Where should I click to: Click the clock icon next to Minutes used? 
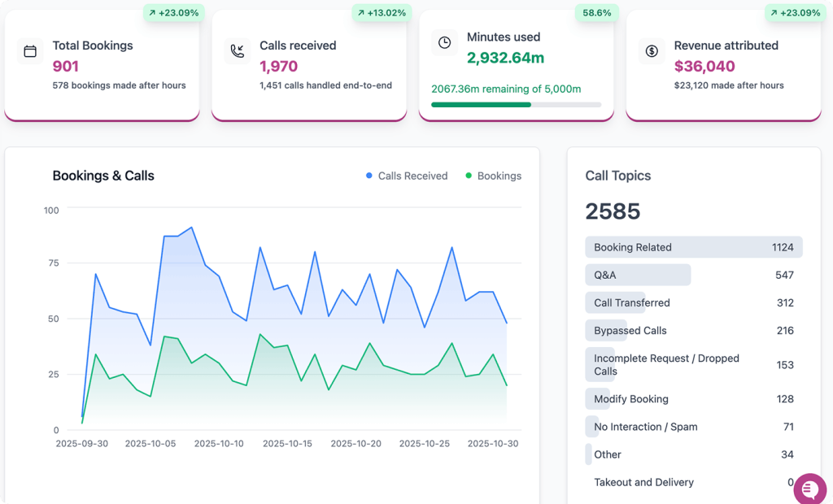tap(444, 43)
